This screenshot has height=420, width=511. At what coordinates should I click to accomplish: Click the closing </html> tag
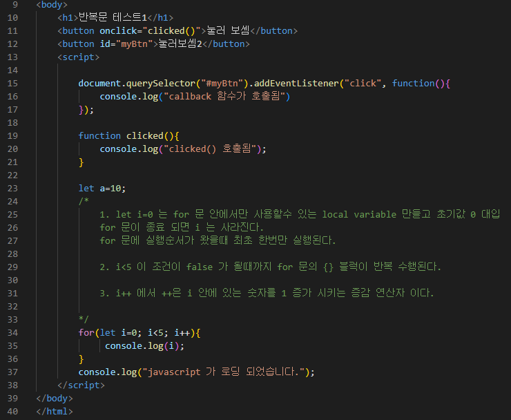pyautogui.click(x=55, y=412)
